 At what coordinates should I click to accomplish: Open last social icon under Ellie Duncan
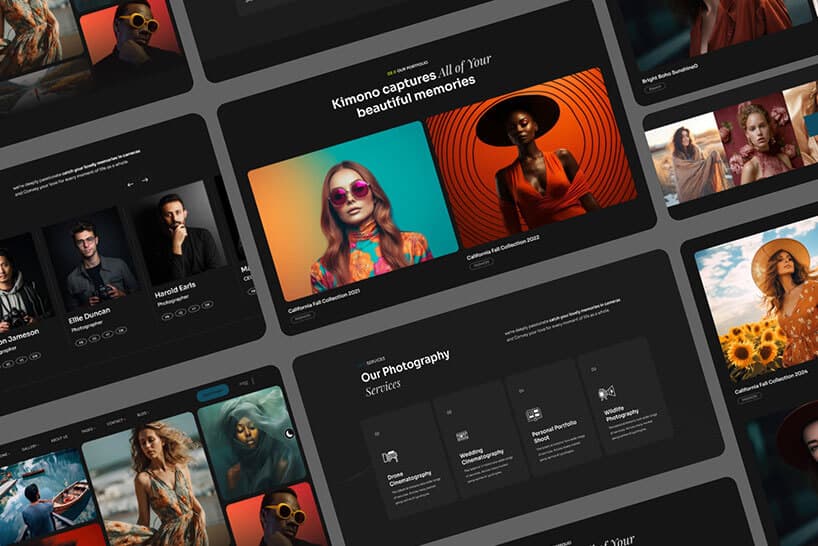pyautogui.click(x=121, y=330)
